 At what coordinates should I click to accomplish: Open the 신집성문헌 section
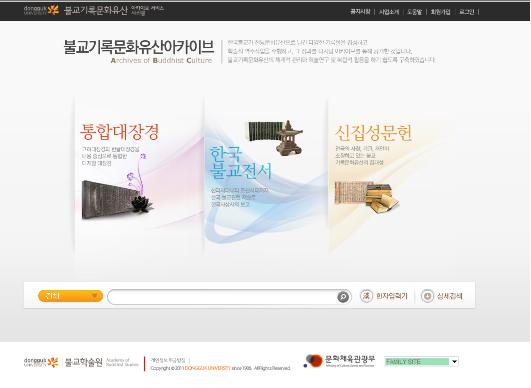click(x=374, y=133)
